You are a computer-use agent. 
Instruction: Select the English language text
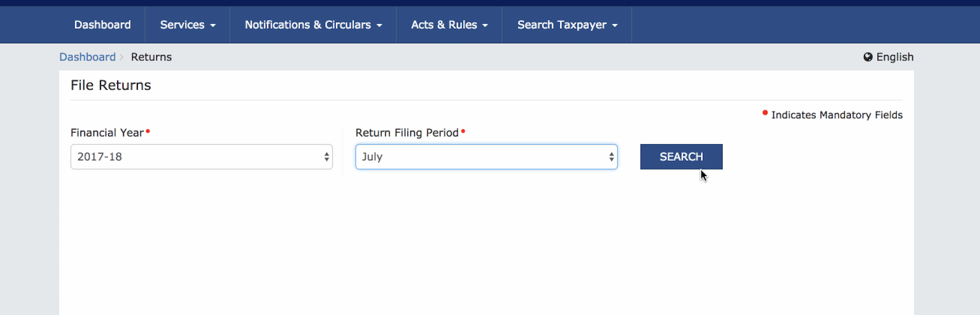(895, 57)
